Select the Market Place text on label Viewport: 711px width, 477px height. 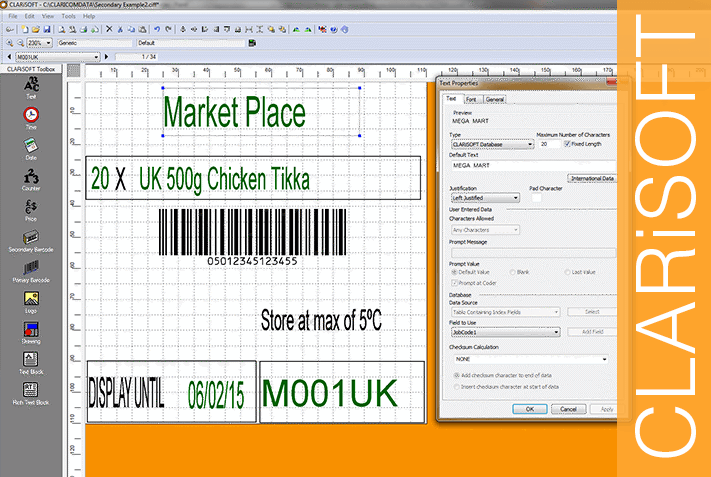pos(234,112)
